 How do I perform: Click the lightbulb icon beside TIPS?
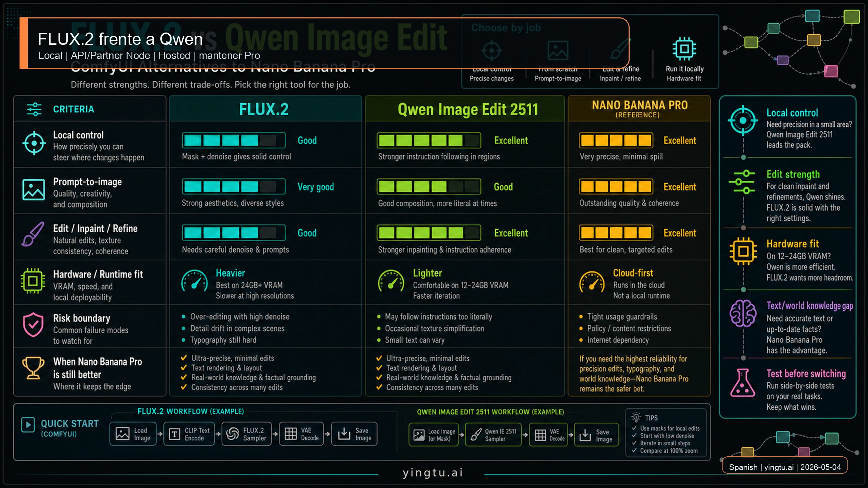click(636, 417)
